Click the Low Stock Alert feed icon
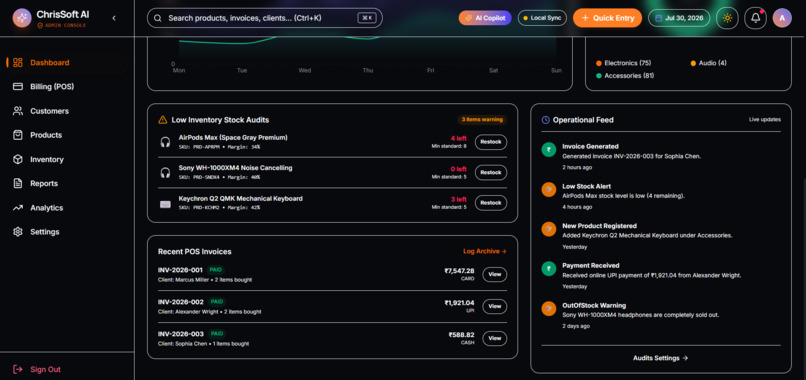Image resolution: width=806 pixels, height=380 pixels. click(x=548, y=189)
